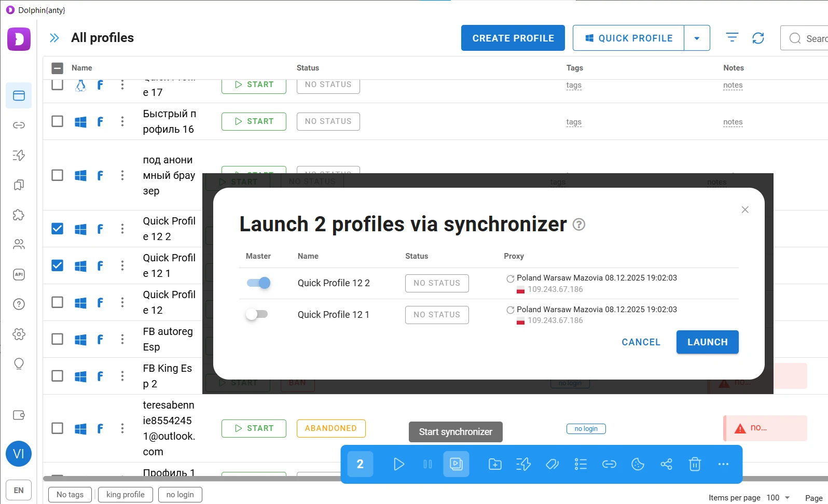Screen dimensions: 828x504
Task: Toggle master switch for Quick Profile 12 2
Action: tap(258, 283)
